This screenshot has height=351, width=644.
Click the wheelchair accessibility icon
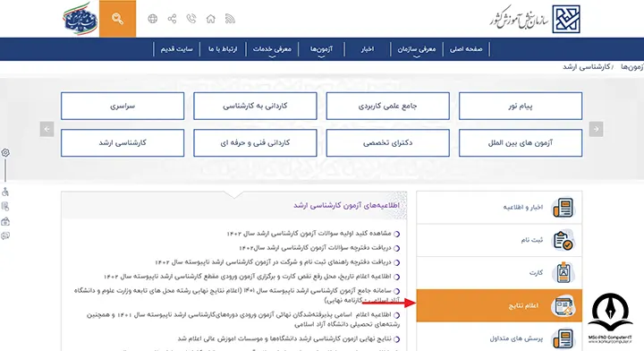click(5, 192)
